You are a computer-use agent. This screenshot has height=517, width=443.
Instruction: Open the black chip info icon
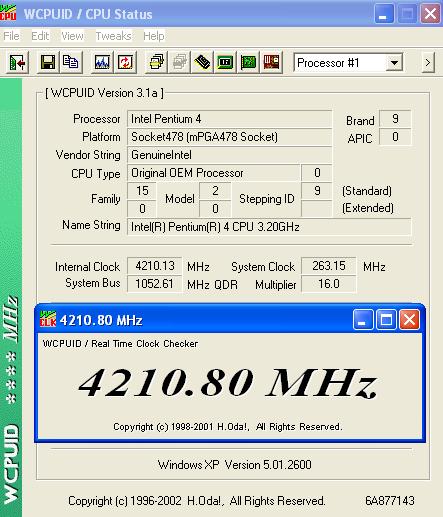pos(202,62)
